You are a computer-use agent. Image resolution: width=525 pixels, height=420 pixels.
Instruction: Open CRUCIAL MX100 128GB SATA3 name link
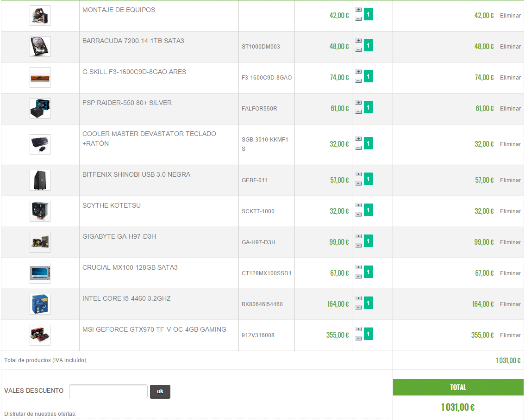pyautogui.click(x=130, y=267)
